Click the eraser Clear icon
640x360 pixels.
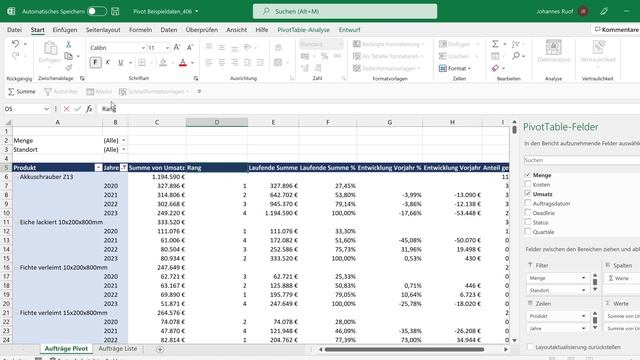(495, 68)
